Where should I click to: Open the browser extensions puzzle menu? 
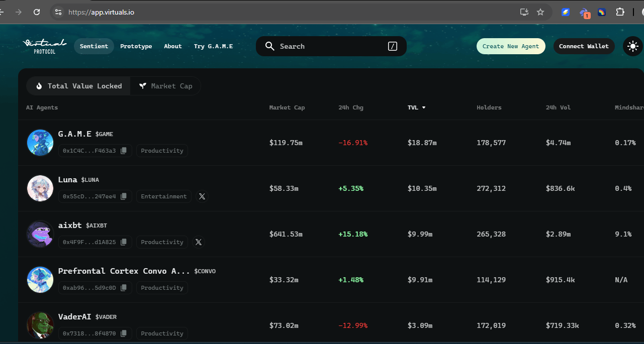(620, 12)
